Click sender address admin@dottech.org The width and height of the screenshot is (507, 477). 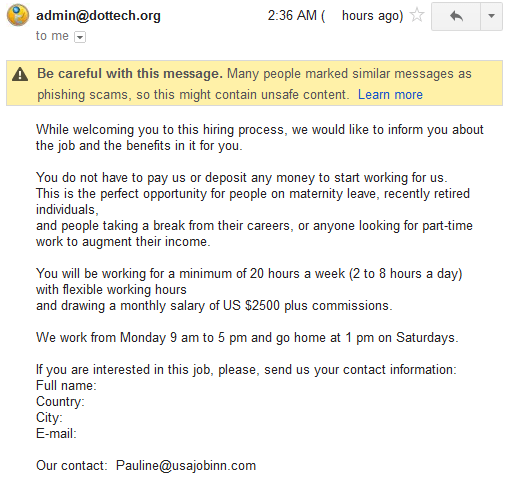[98, 16]
